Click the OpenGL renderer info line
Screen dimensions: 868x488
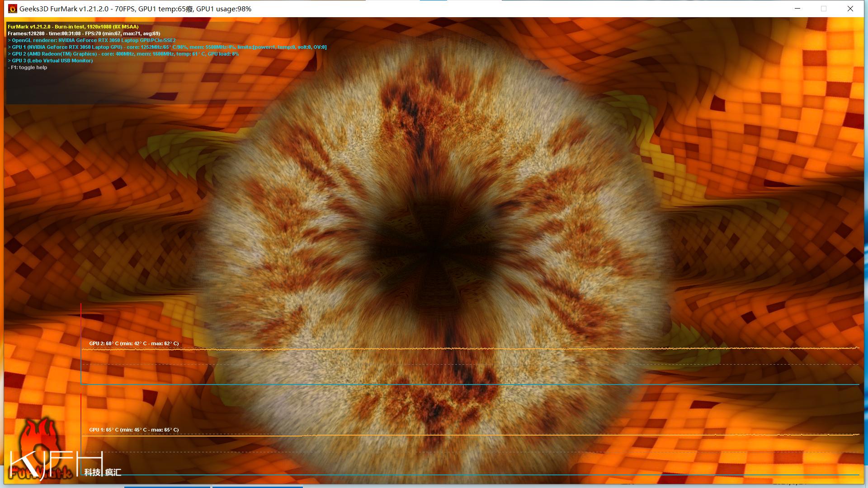click(x=92, y=40)
